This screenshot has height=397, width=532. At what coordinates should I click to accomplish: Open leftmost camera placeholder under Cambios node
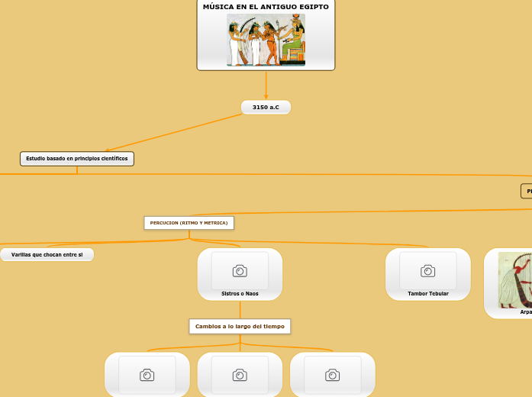147,374
